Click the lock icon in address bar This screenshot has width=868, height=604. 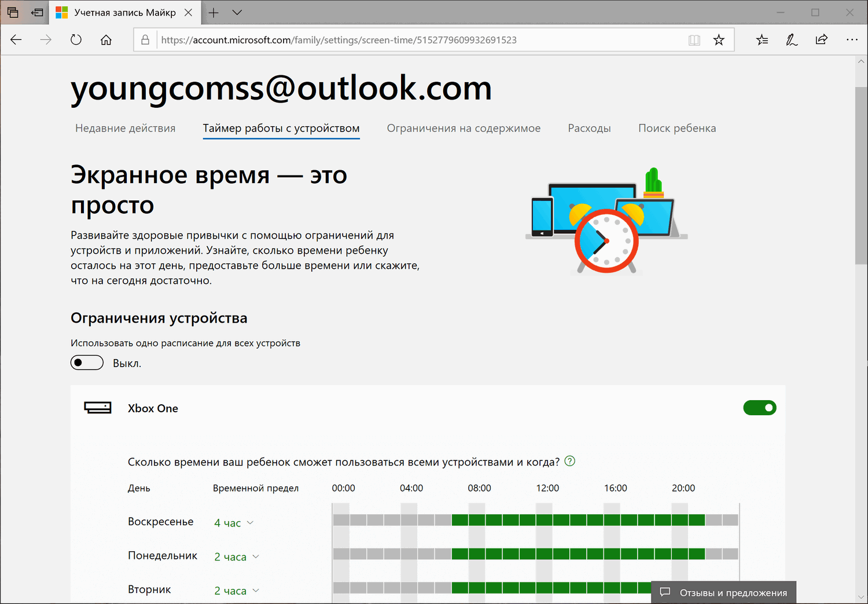[145, 40]
